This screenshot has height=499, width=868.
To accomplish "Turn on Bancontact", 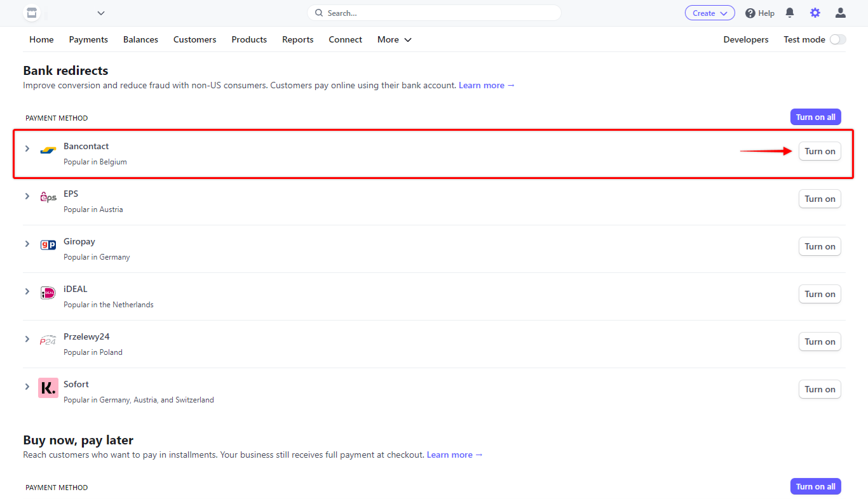I will [820, 151].
